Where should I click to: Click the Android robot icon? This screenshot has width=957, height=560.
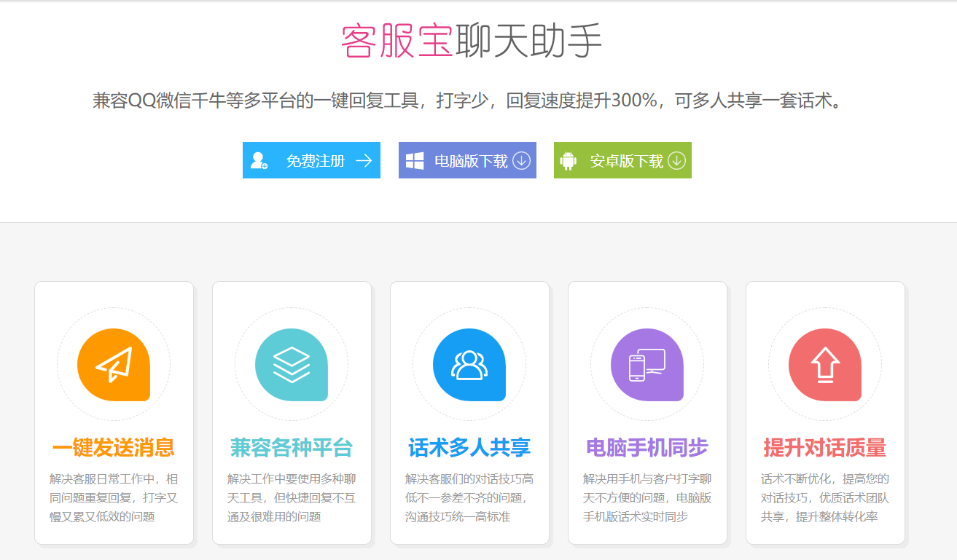(569, 161)
